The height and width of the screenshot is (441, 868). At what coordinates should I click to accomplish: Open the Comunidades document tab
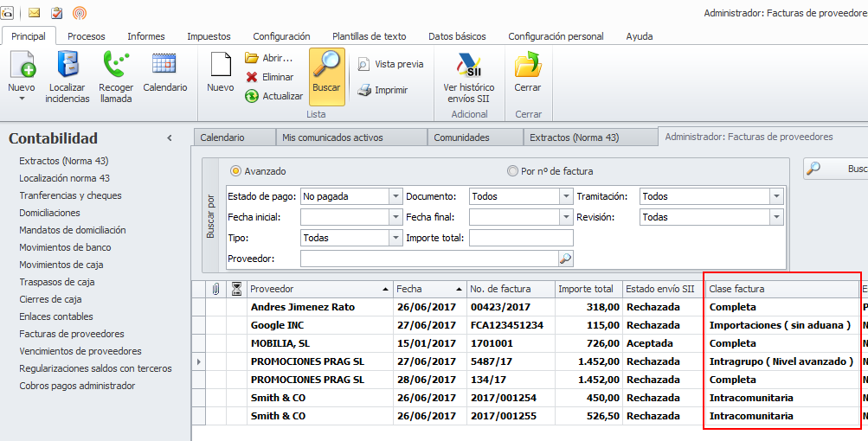pos(461,137)
